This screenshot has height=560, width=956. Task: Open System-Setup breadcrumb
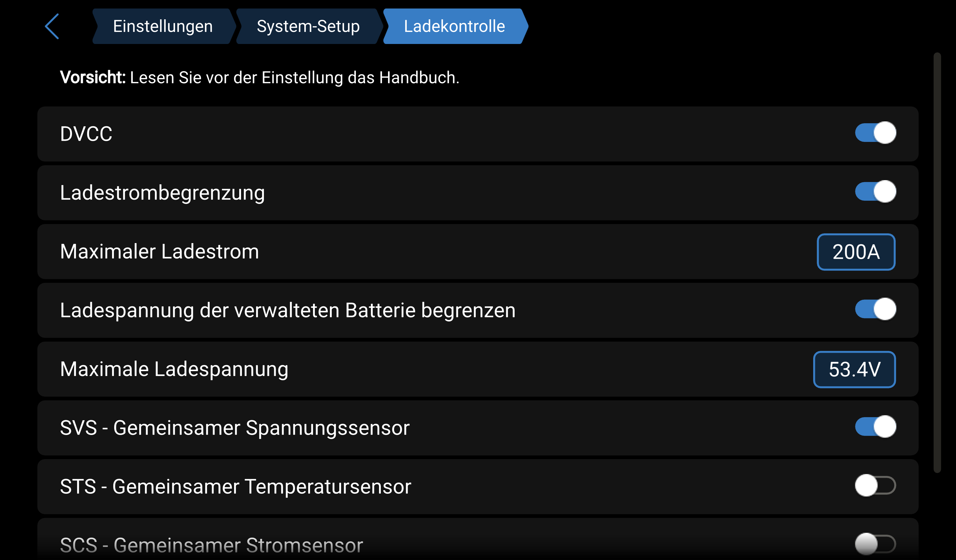coord(308,26)
